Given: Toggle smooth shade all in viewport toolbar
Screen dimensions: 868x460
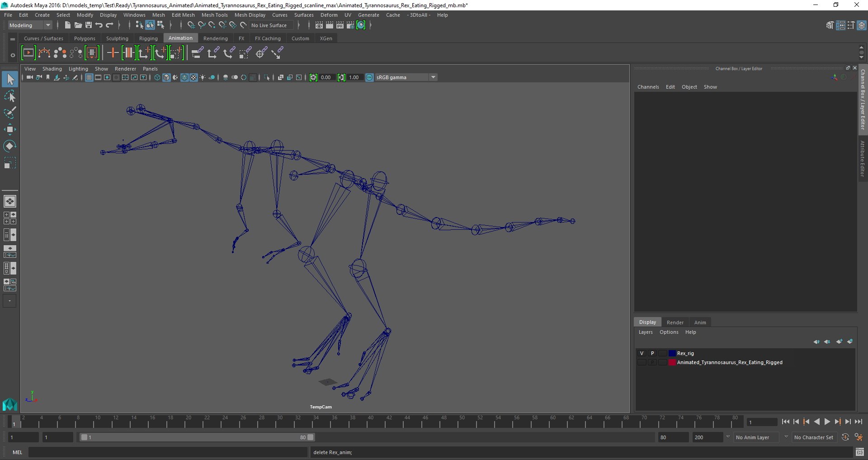Looking at the screenshot, I should pos(166,77).
